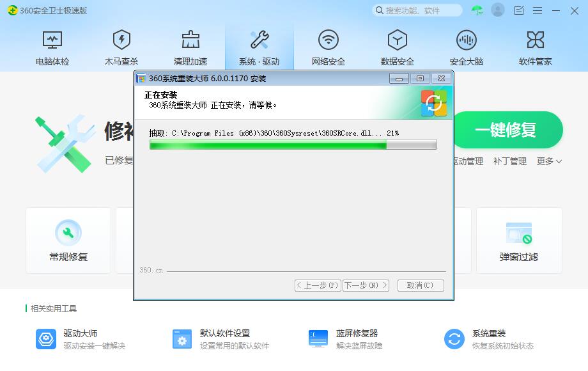Open the 补丁管理 link
The image size is (588, 371).
510,161
